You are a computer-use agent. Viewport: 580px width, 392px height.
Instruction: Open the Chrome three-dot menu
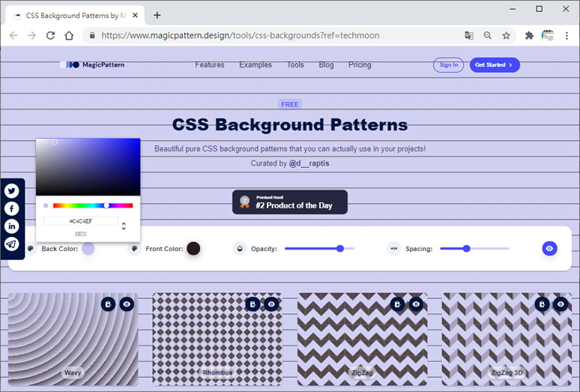567,35
